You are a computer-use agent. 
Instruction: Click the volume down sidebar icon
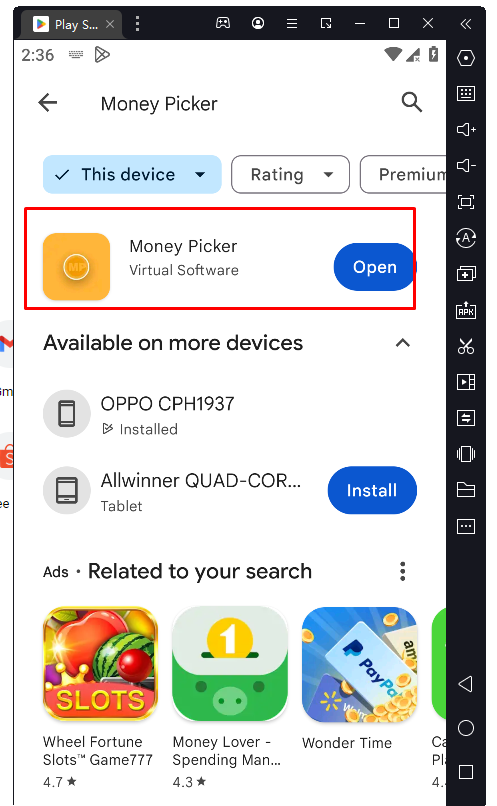coord(466,166)
